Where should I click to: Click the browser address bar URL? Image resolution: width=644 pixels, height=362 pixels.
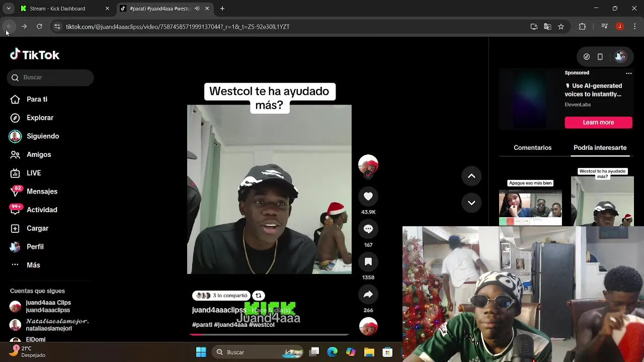pos(178,27)
